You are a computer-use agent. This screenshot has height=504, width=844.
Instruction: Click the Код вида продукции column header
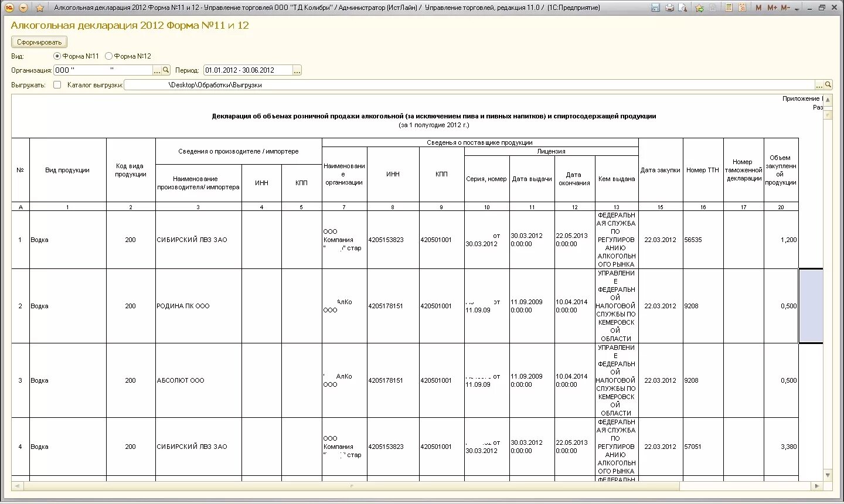tap(131, 170)
